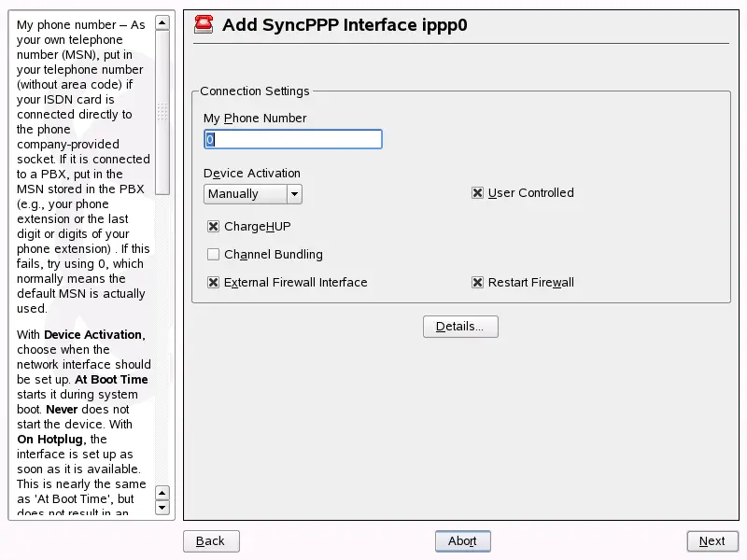Disable the ChargeHUP checkbox
The image size is (747, 560).
click(x=214, y=227)
